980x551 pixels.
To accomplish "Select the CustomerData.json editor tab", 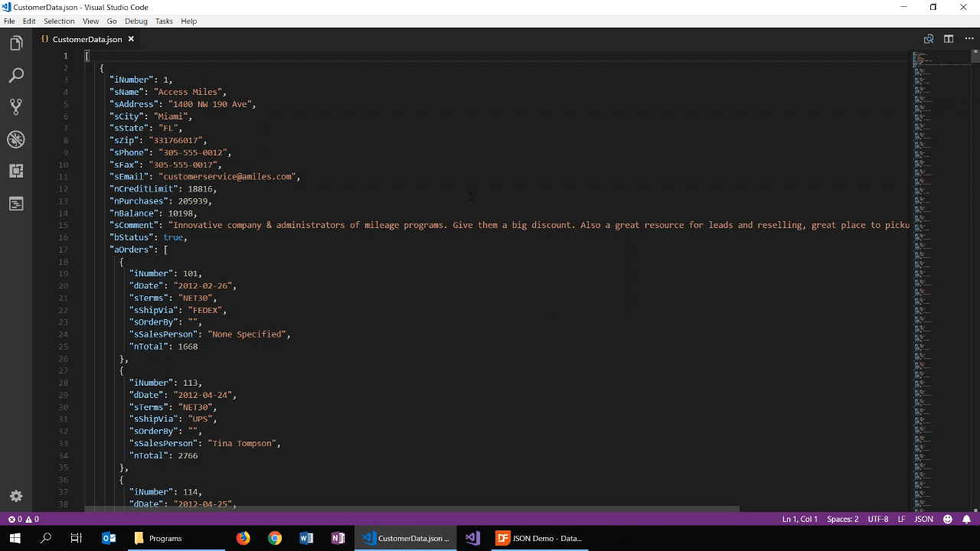I will click(x=87, y=39).
